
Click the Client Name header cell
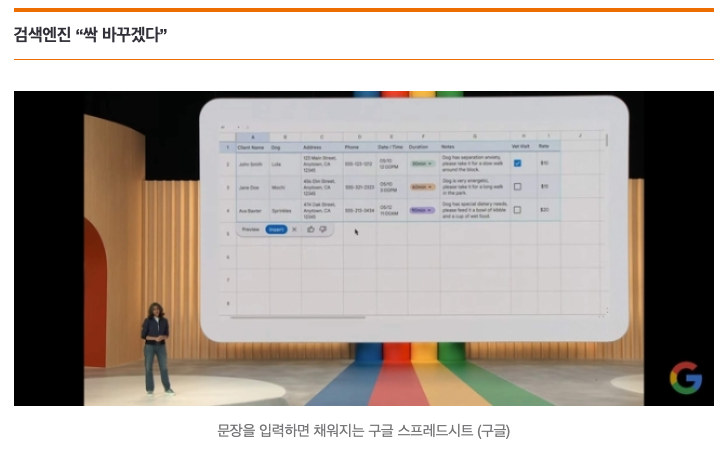pos(251,147)
